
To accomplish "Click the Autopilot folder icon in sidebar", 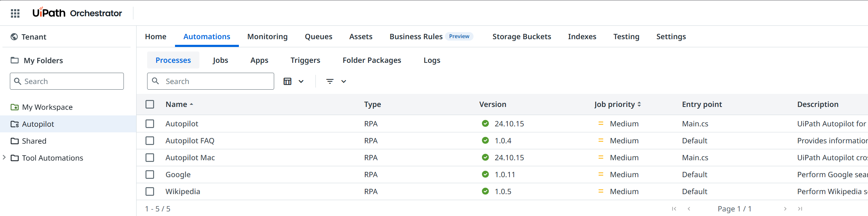I will [14, 124].
